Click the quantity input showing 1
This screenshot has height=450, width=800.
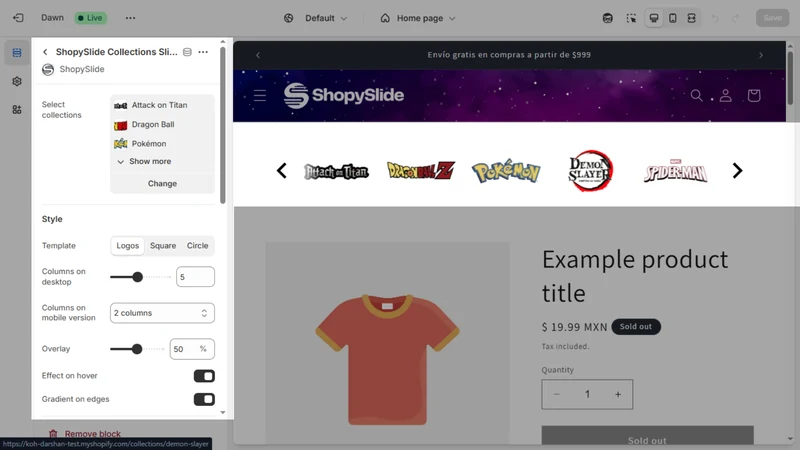[x=587, y=394]
